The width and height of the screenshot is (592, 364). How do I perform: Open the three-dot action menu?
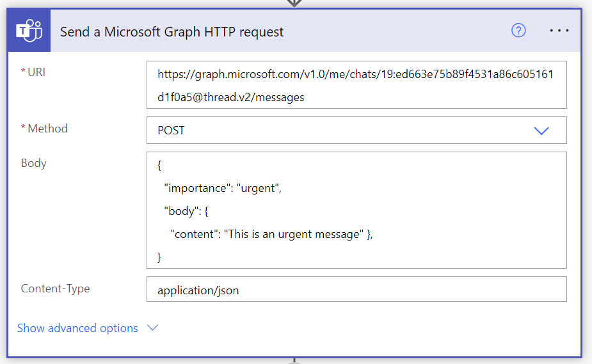559,31
